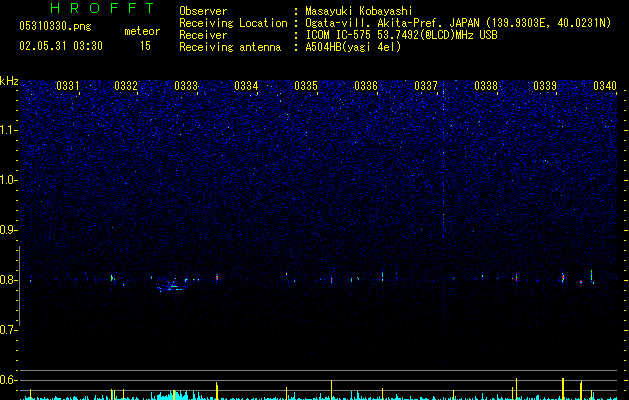The width and height of the screenshot is (629, 400).
Task: Click the 0333 time marker
Action: [186, 86]
